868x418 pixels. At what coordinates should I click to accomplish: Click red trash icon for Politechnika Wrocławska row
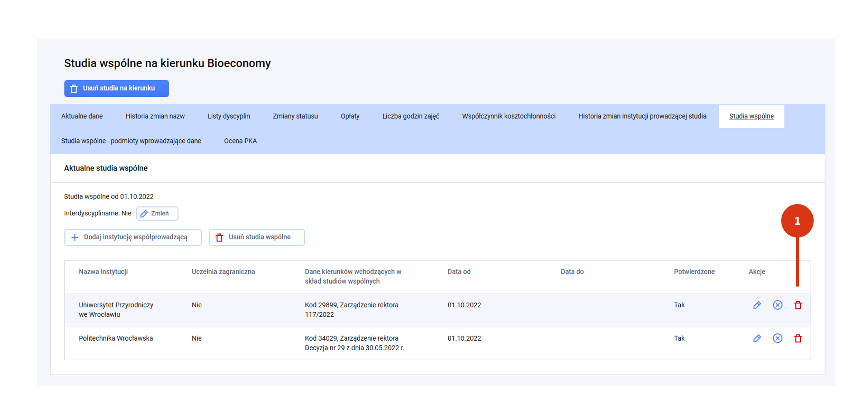[x=798, y=338]
